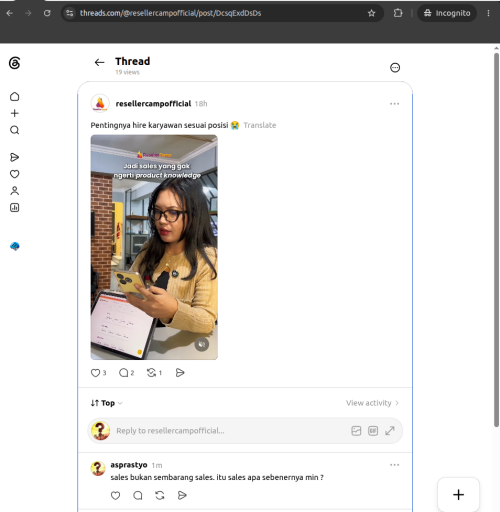Open the browser extensions puzzle icon
This screenshot has width=500, height=512.
tap(398, 13)
